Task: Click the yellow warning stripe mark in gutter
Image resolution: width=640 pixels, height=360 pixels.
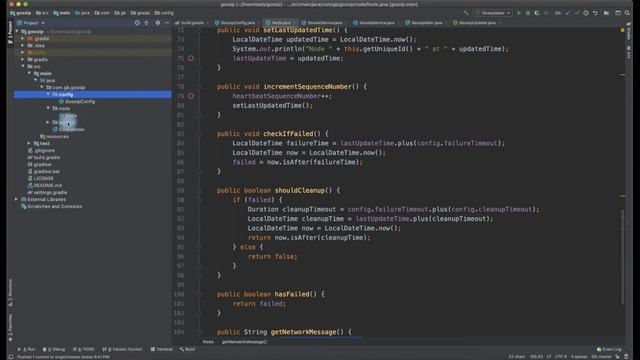Action: pos(622,75)
